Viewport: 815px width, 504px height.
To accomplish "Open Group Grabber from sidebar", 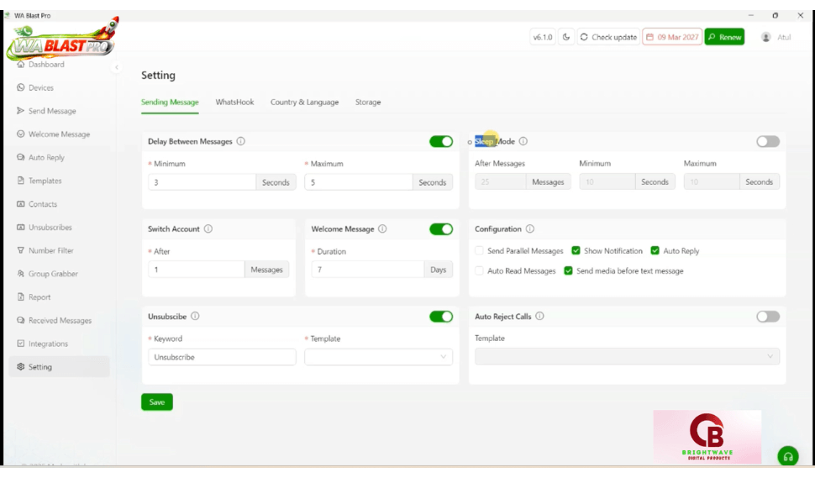I will click(52, 274).
